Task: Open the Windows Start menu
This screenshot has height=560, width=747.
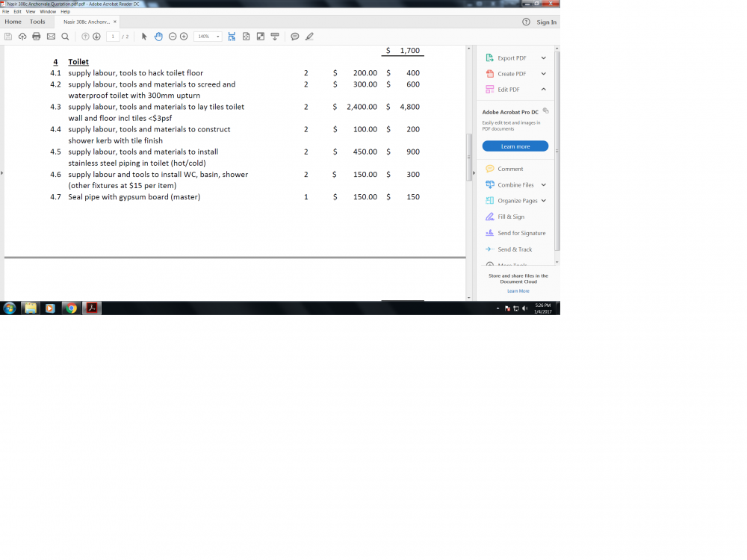Action: point(9,308)
